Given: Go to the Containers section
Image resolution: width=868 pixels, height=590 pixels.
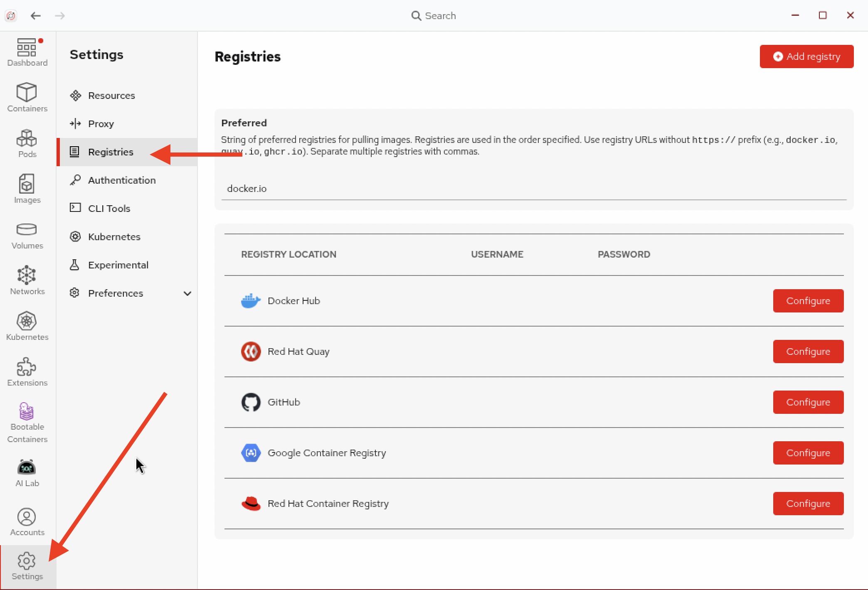Looking at the screenshot, I should [27, 98].
